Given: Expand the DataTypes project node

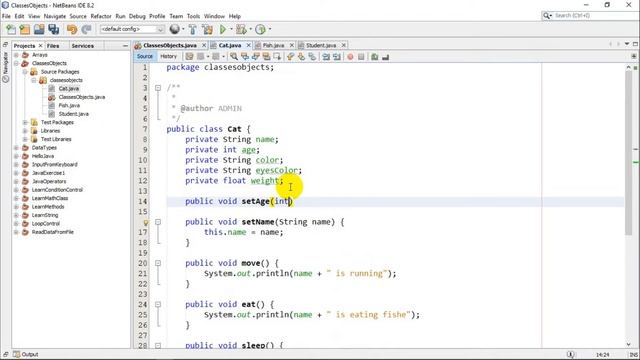Looking at the screenshot, I should click(x=16, y=147).
